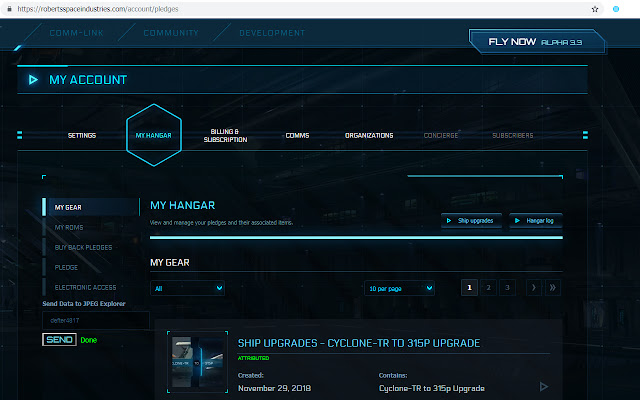The height and width of the screenshot is (400, 640).
Task: Click the 'Send Data to JPEG Explorer' label
Action: pos(84,304)
